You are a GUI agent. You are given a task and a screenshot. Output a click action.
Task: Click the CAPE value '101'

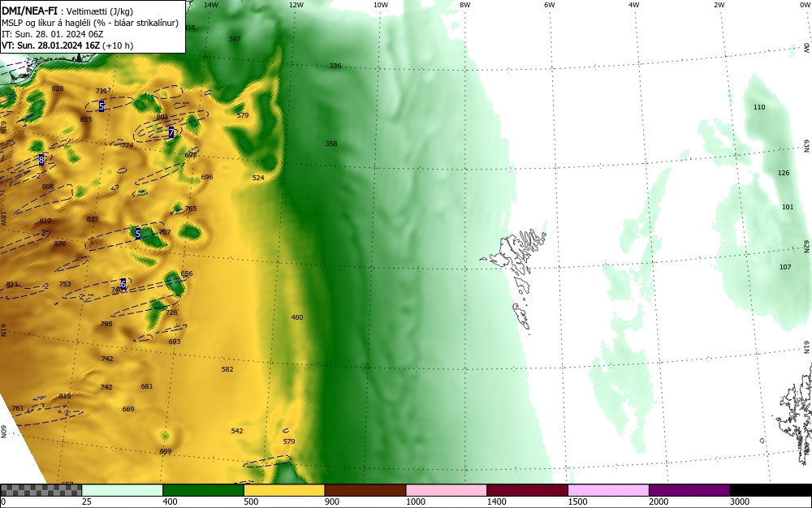(x=788, y=207)
